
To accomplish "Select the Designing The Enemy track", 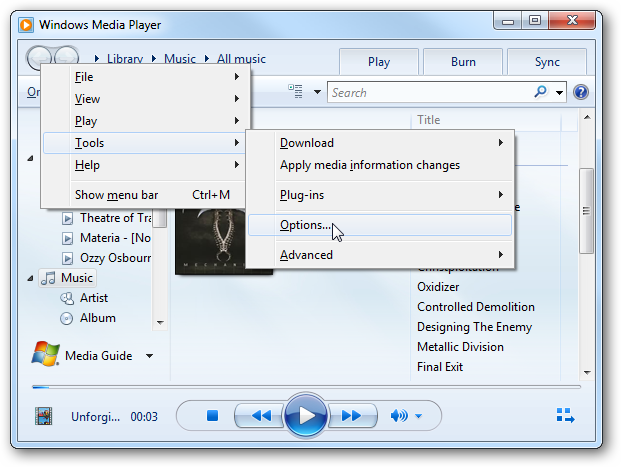I will pos(474,327).
